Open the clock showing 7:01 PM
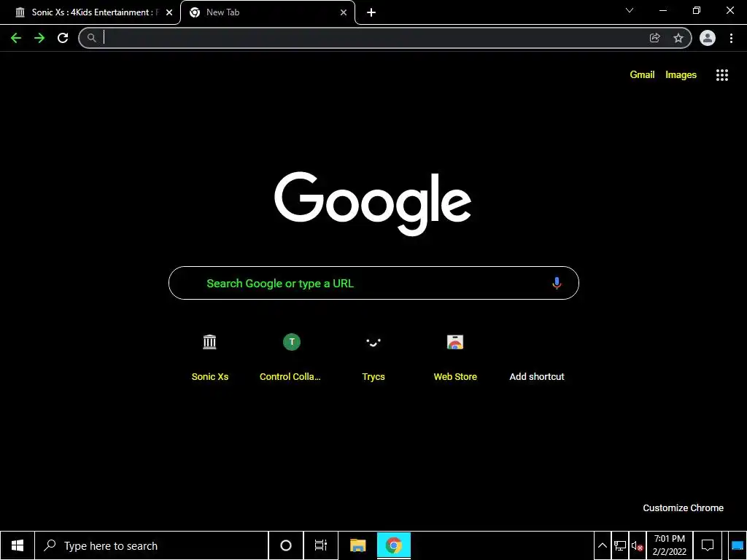This screenshot has width=747, height=560. (670, 545)
